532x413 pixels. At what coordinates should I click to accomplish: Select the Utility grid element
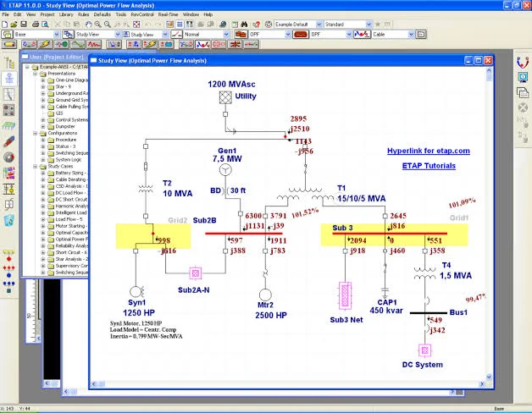click(x=225, y=97)
